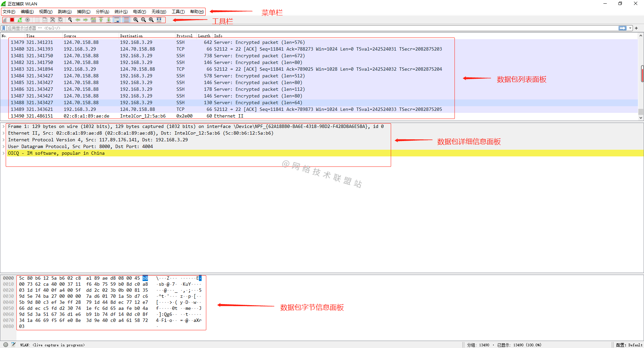Open the zoom in toolbar icon
Screen dimensions: 644x348
point(136,20)
